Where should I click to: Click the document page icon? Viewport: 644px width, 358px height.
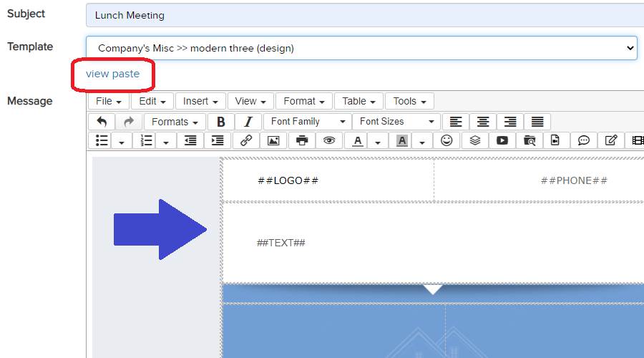(x=555, y=140)
